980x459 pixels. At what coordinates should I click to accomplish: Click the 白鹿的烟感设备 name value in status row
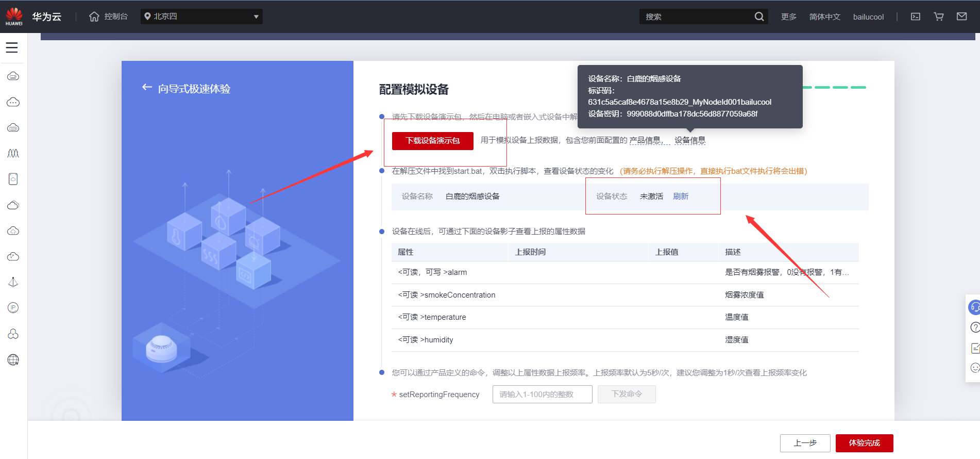pos(472,196)
